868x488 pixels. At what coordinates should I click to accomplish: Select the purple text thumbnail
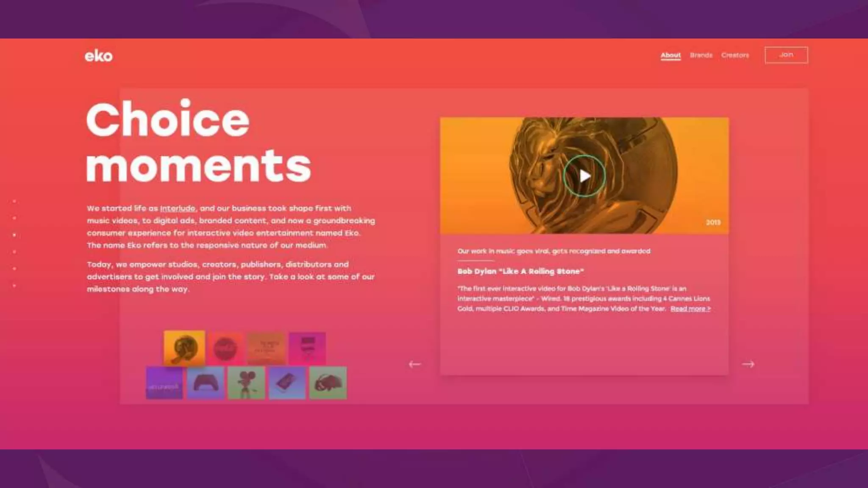click(164, 383)
